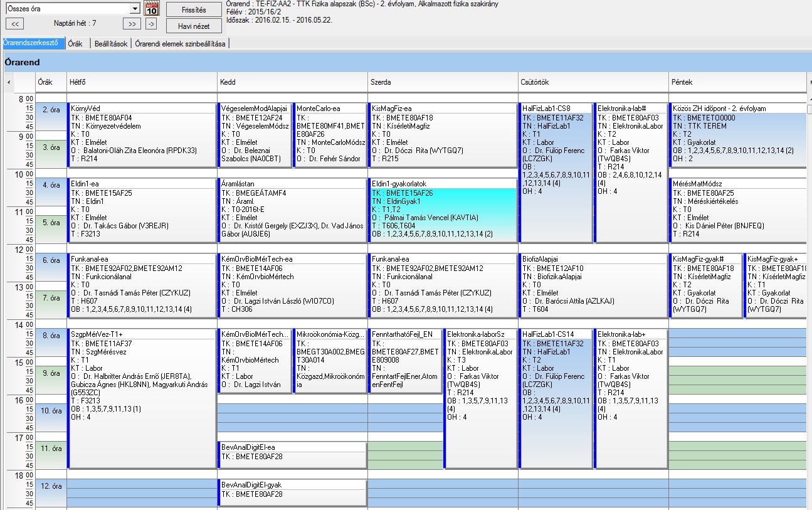Click the 6. óra row label
Screen dimensions: 812x510
[50, 260]
